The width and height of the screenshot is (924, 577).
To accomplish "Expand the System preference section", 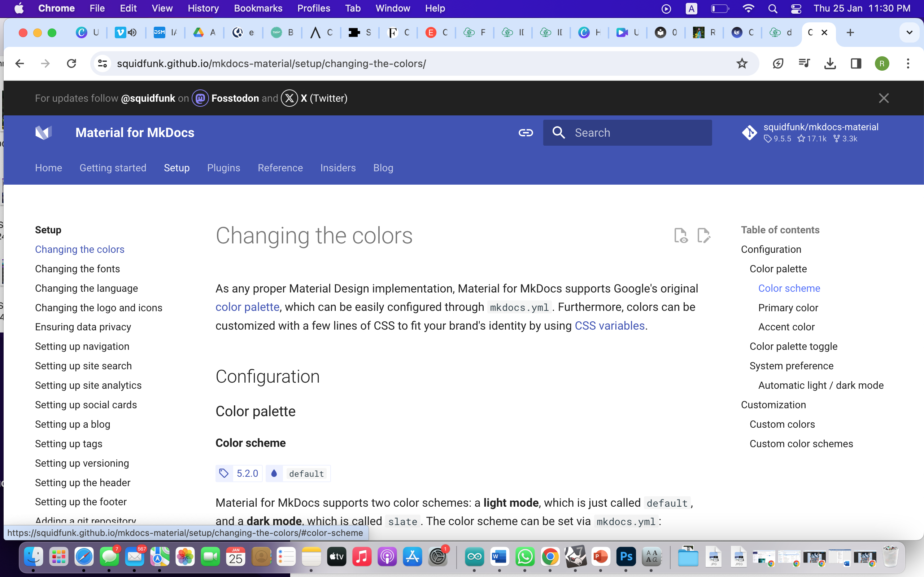I will [792, 366].
